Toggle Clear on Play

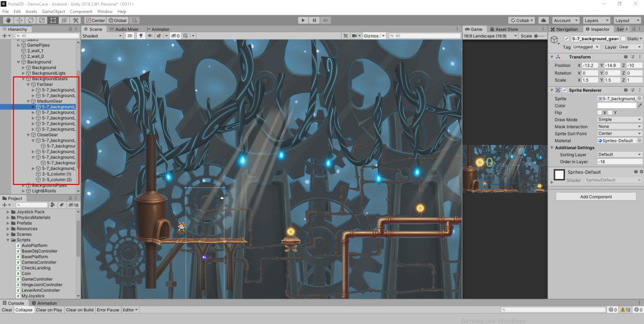(x=49, y=310)
